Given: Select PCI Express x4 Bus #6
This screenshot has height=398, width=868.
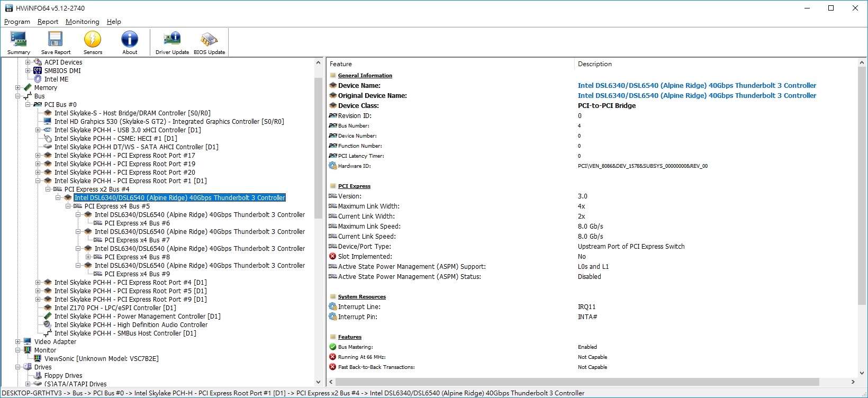Looking at the screenshot, I should (x=137, y=223).
